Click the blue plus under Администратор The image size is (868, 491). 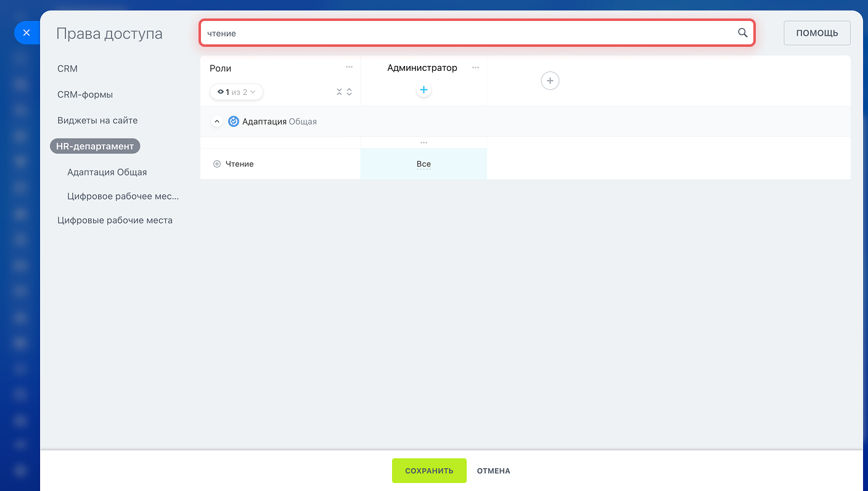coord(424,91)
